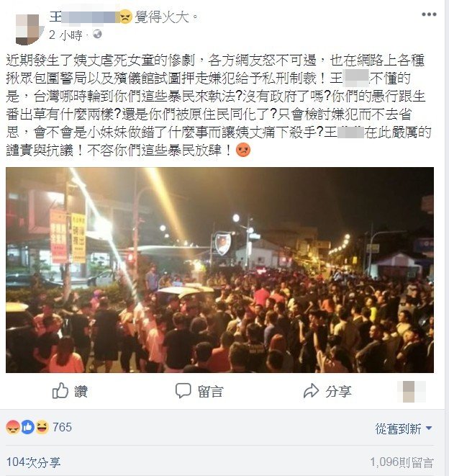Open the 2 小時 post timestamp
This screenshot has width=449, height=476.
tap(65, 35)
